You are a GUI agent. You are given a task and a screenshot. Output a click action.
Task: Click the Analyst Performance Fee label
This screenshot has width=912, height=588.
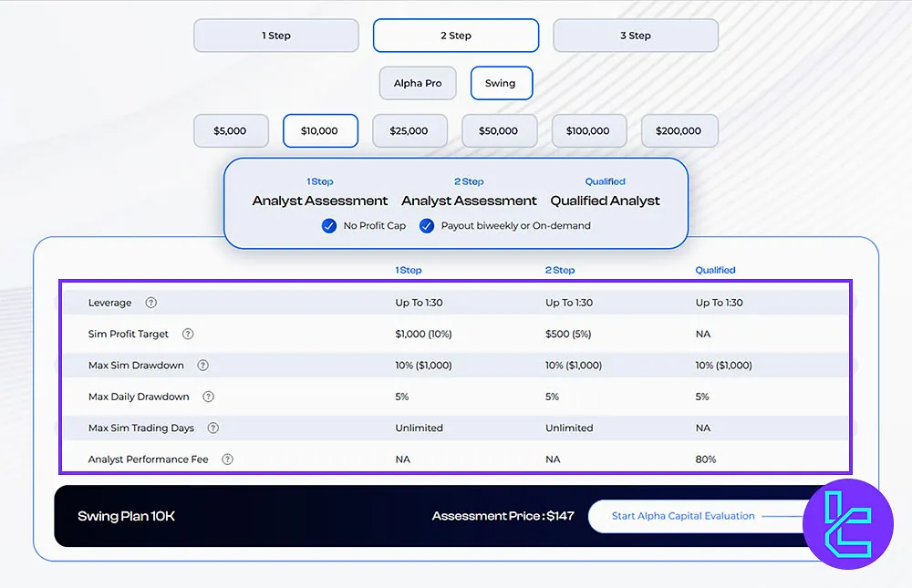tap(148, 459)
